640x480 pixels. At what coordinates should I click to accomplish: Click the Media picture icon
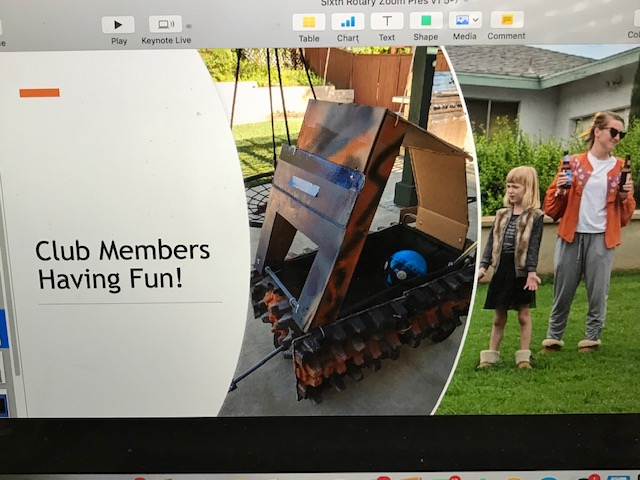(x=461, y=20)
